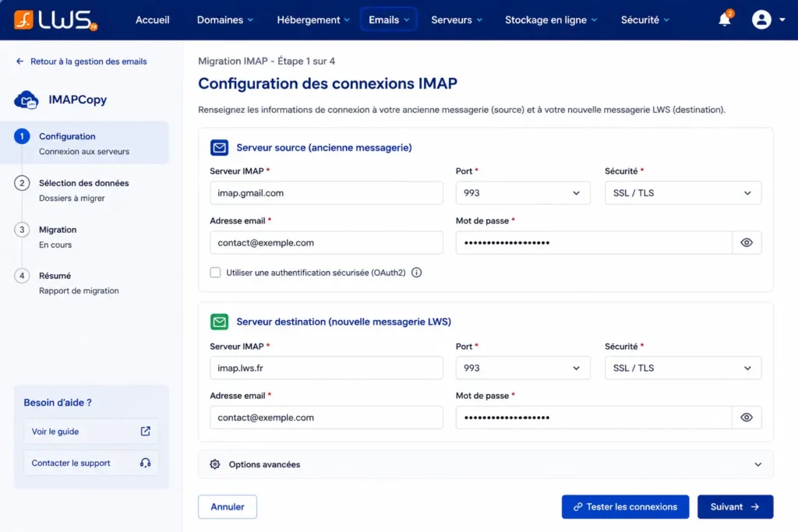Expand Options avancées section chevron
This screenshot has height=532, width=798.
pyautogui.click(x=757, y=464)
